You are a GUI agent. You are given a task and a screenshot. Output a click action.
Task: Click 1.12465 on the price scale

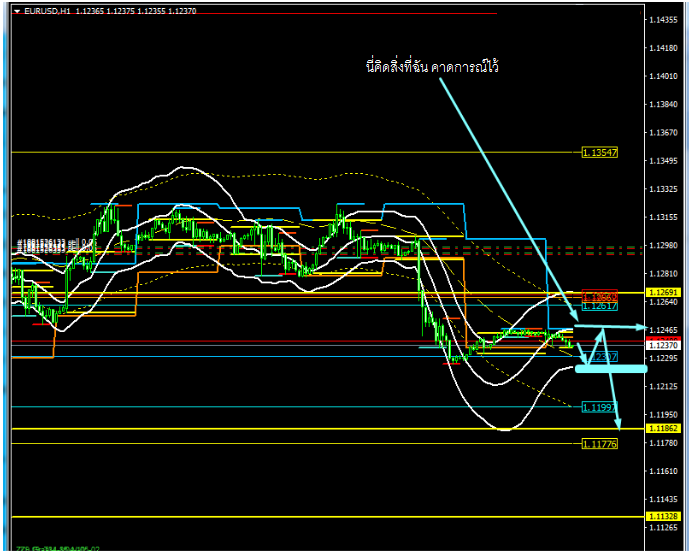[x=663, y=330]
